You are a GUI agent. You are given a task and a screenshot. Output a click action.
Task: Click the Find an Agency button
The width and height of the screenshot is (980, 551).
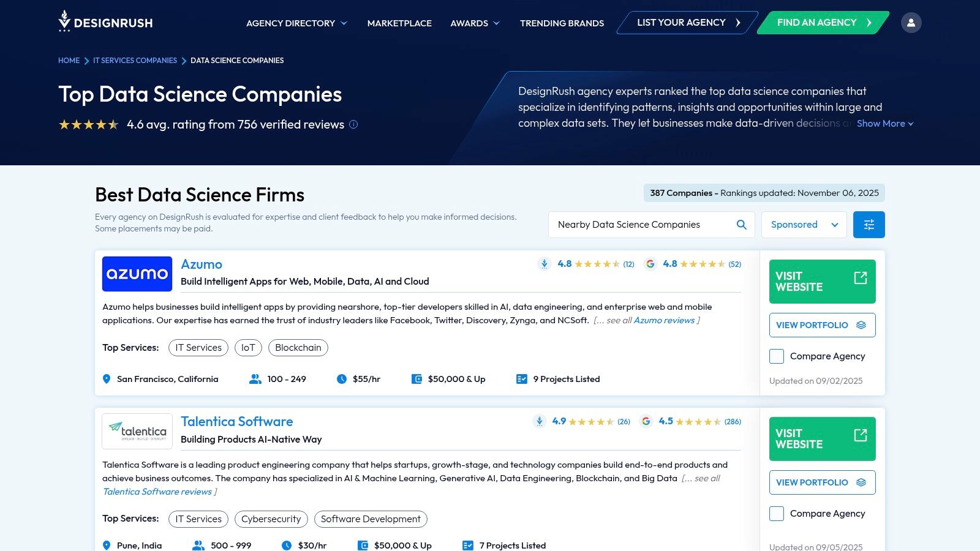tap(823, 23)
